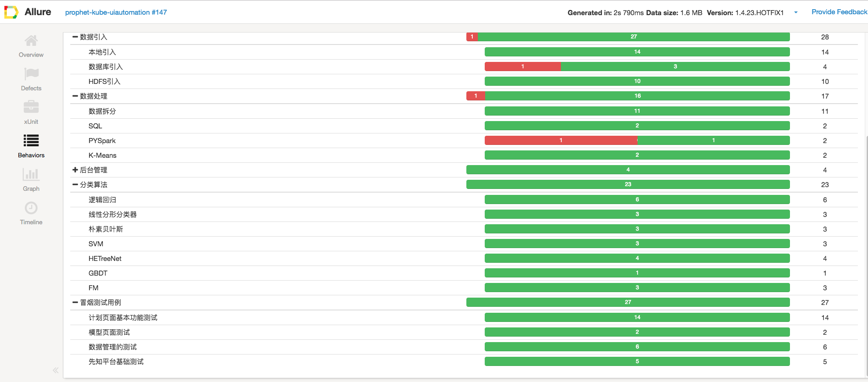Open the Overview house icon
Screen dimensions: 868x382
(31, 41)
